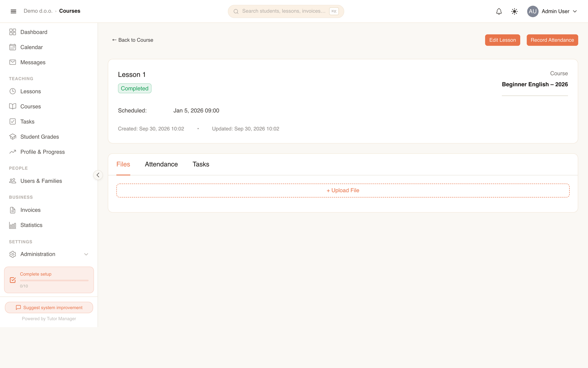Click the Complete setup checklist icon

[13, 280]
